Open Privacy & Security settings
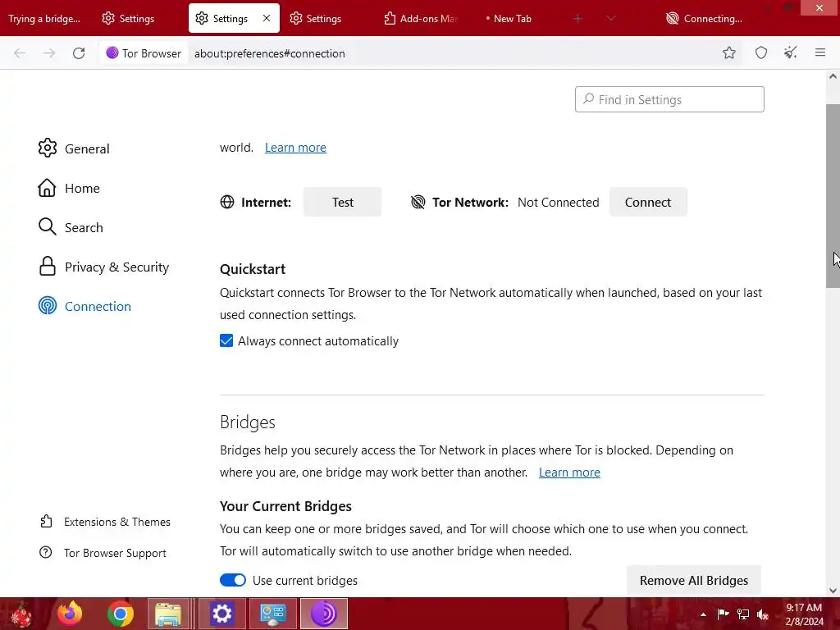This screenshot has height=630, width=840. coord(104,267)
